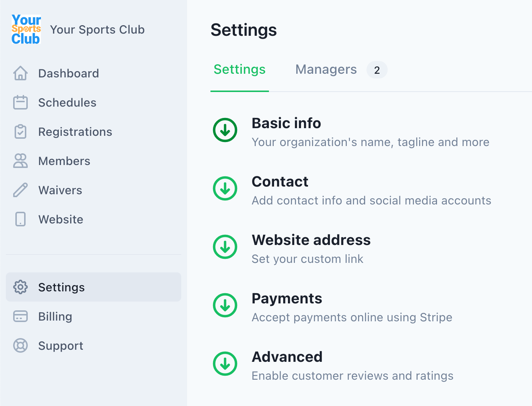Click the Your Sports Club logo

(x=26, y=29)
